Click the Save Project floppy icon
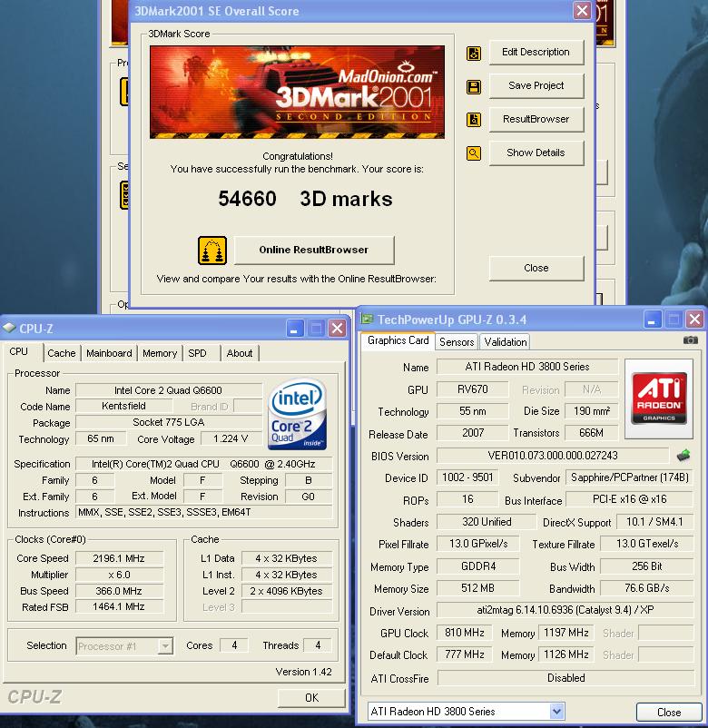708x728 pixels. pos(474,87)
